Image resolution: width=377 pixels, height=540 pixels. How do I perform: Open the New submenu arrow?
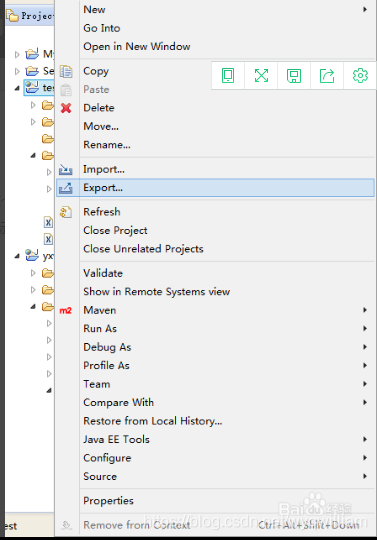click(365, 9)
